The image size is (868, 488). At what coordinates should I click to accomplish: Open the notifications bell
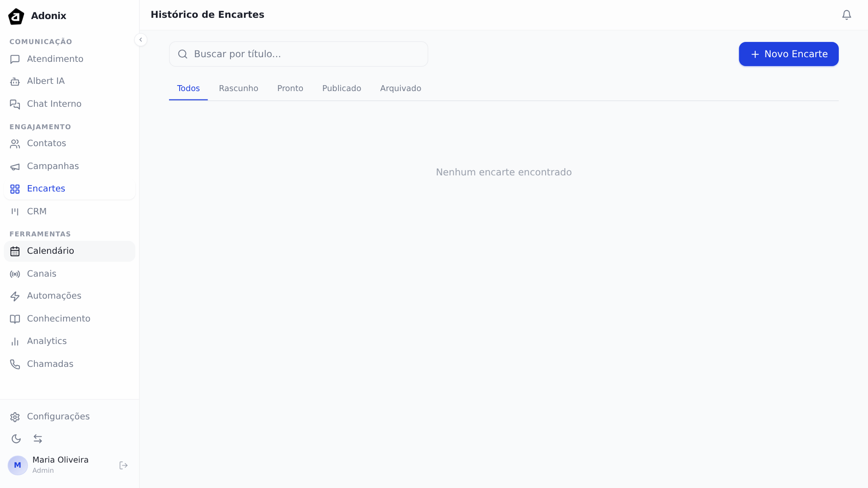tap(846, 15)
